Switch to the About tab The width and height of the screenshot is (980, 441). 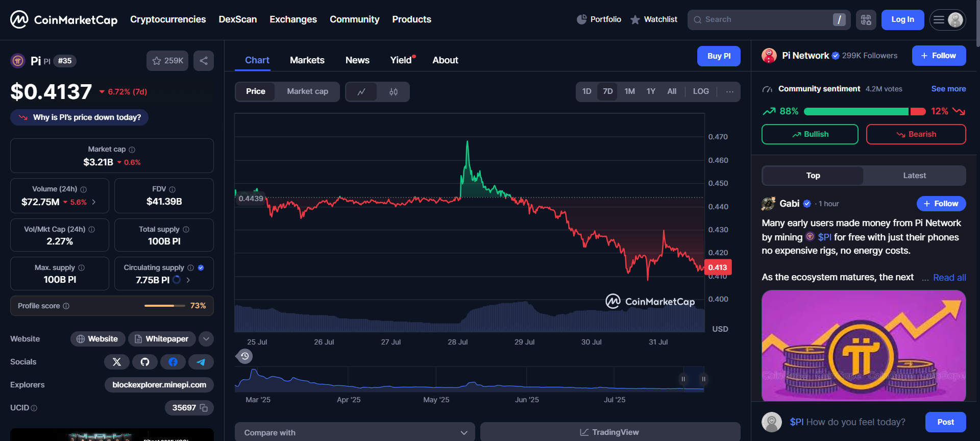click(x=445, y=60)
